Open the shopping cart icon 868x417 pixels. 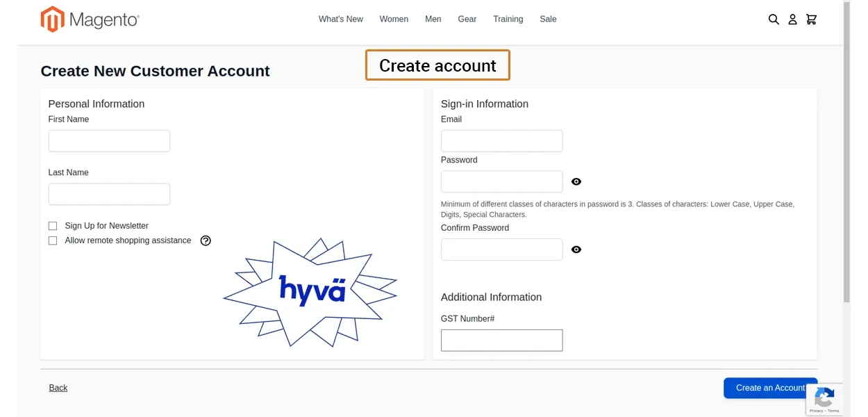(811, 19)
